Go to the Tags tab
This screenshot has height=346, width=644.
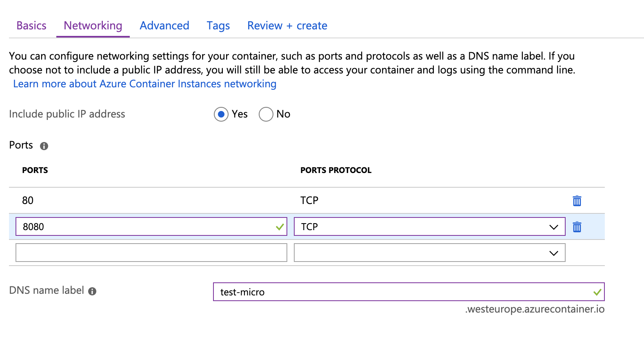(x=218, y=26)
